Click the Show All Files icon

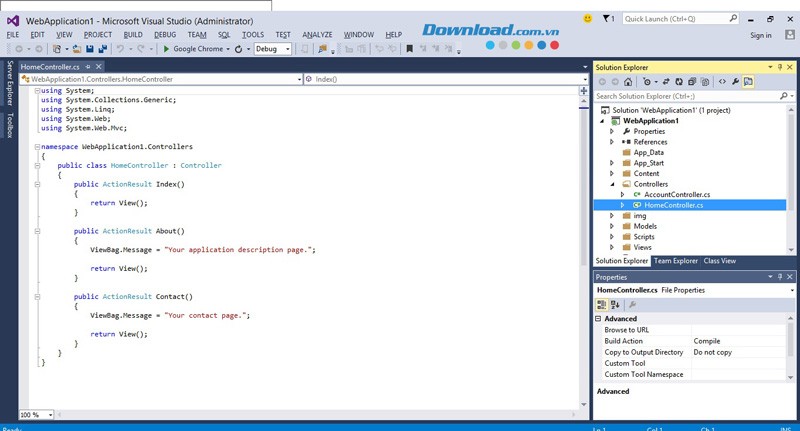click(x=705, y=82)
